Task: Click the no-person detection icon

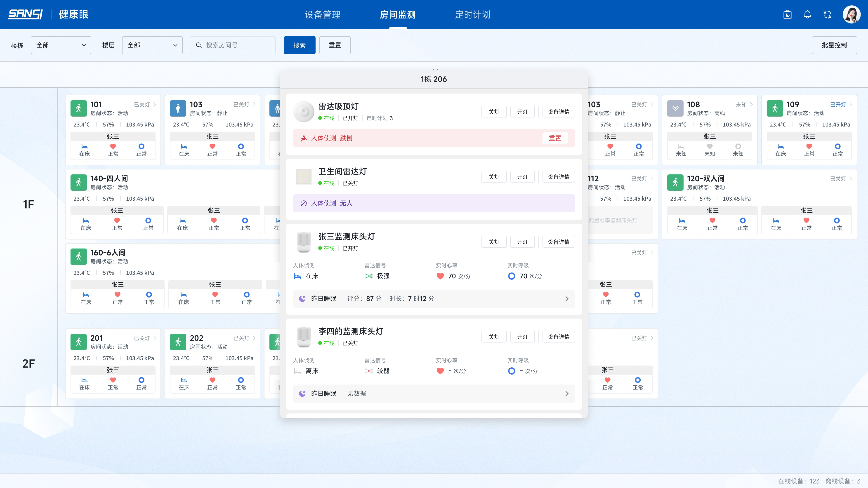Action: point(304,203)
